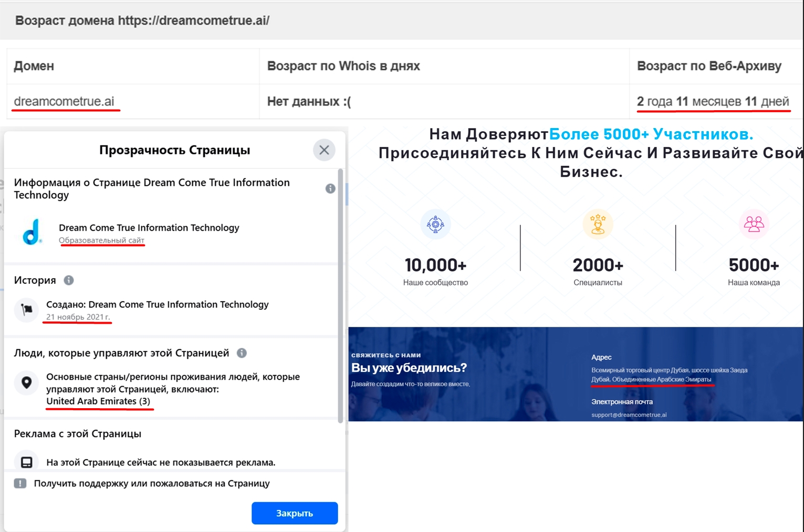Viewport: 804px width, 532px height.
Task: Click Реклама с этой Страницы section heading
Action: coord(78,434)
